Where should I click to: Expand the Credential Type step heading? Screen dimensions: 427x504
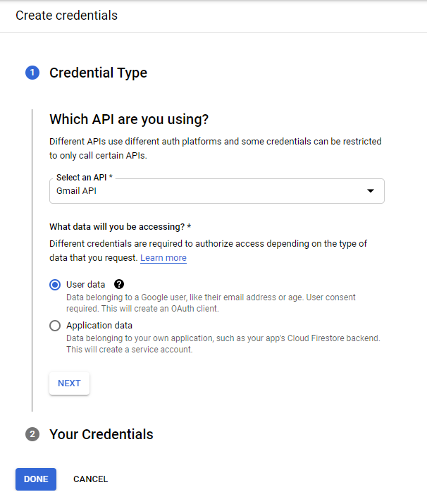coord(98,73)
